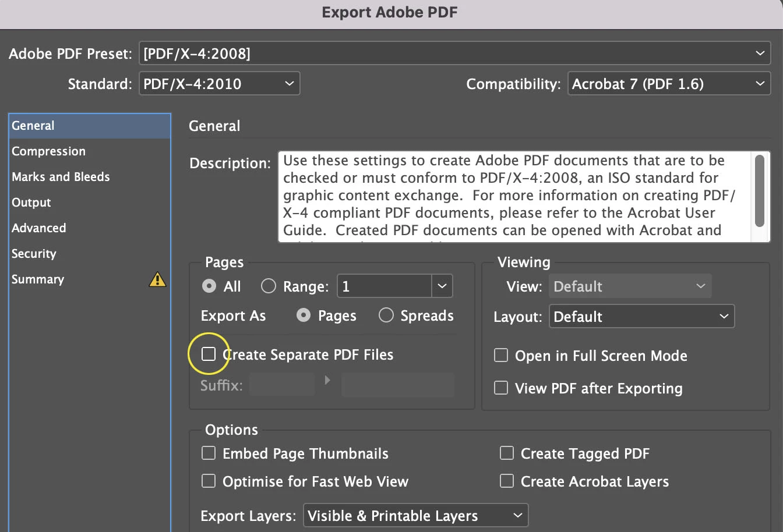
Task: Go to Marks and Bleeds section
Action: pos(90,177)
